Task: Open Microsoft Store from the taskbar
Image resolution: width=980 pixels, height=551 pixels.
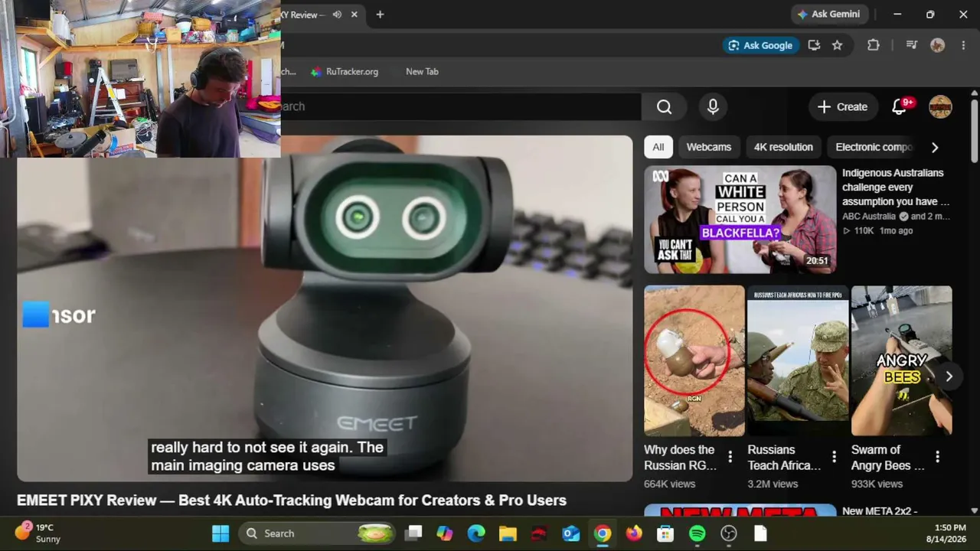Action: 665,533
